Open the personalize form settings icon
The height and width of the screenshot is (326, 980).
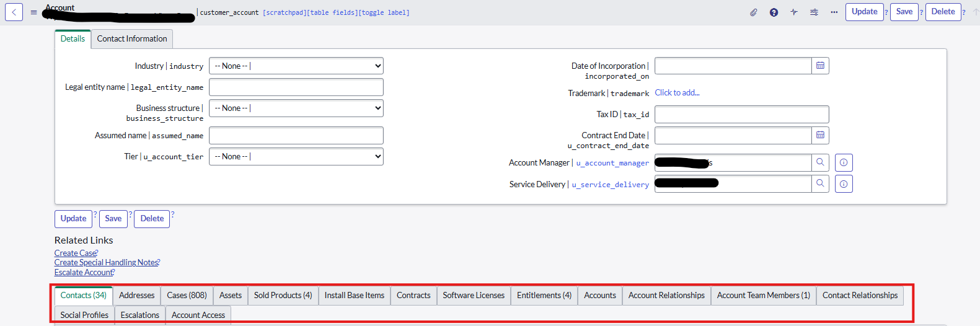click(814, 12)
